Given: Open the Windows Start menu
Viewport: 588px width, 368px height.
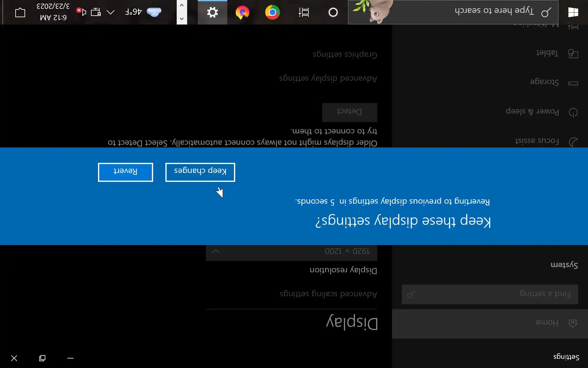Looking at the screenshot, I should (x=573, y=12).
